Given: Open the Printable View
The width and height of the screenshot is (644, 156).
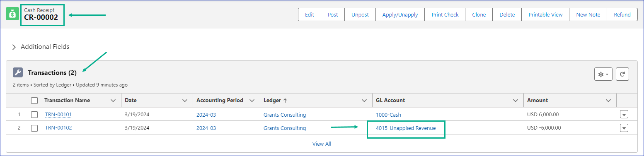Looking at the screenshot, I should click(545, 14).
